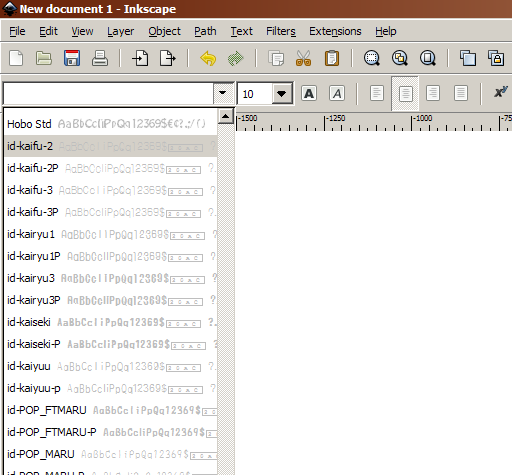
Task: Select the id-kaiyuu-p font
Action: pos(111,388)
